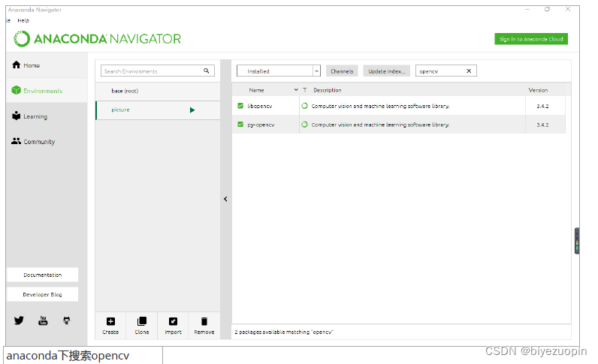Open the Home section

click(x=47, y=65)
